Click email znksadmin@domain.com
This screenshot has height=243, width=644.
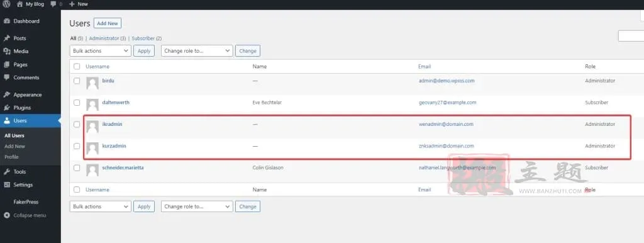(447, 146)
